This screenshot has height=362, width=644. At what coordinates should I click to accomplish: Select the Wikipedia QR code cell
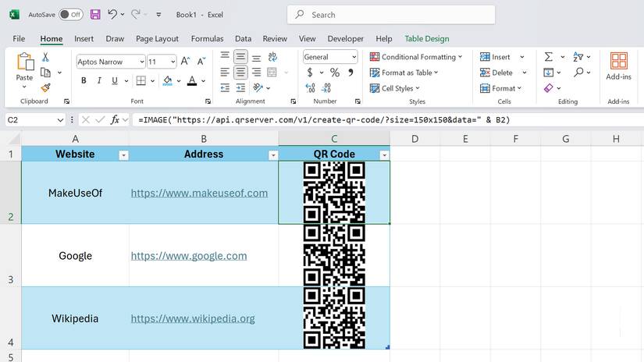334,318
